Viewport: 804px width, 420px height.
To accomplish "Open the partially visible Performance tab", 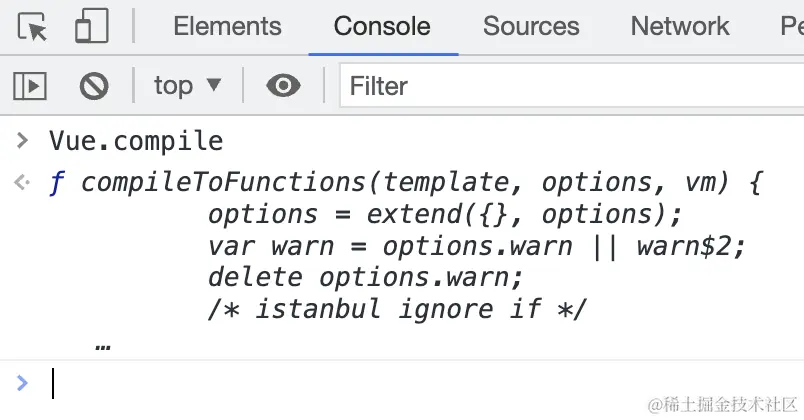I will pyautogui.click(x=791, y=27).
